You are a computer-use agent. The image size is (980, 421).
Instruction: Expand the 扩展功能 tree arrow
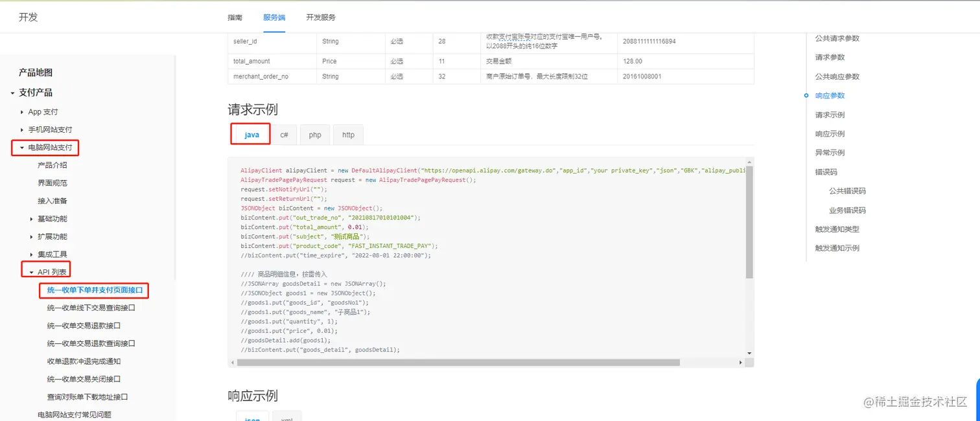31,237
